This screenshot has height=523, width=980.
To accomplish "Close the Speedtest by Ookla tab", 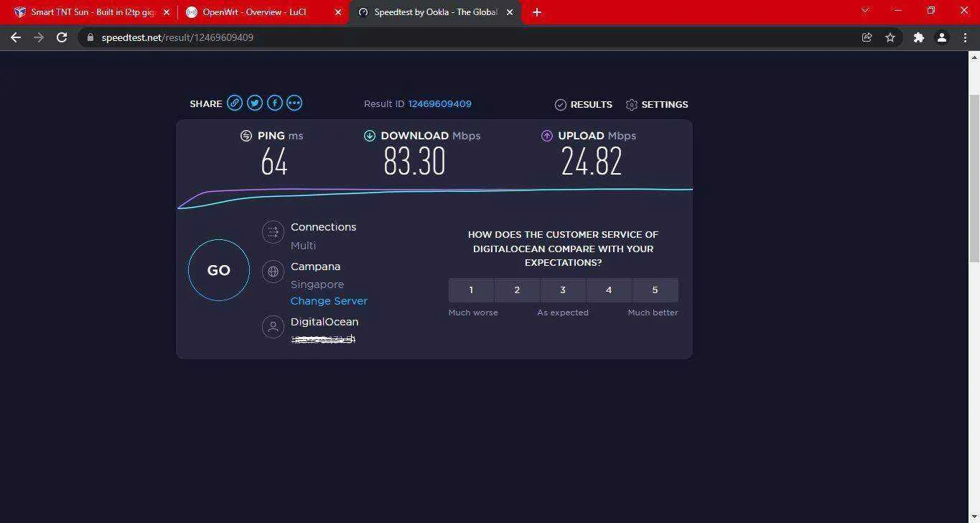I will pyautogui.click(x=510, y=12).
